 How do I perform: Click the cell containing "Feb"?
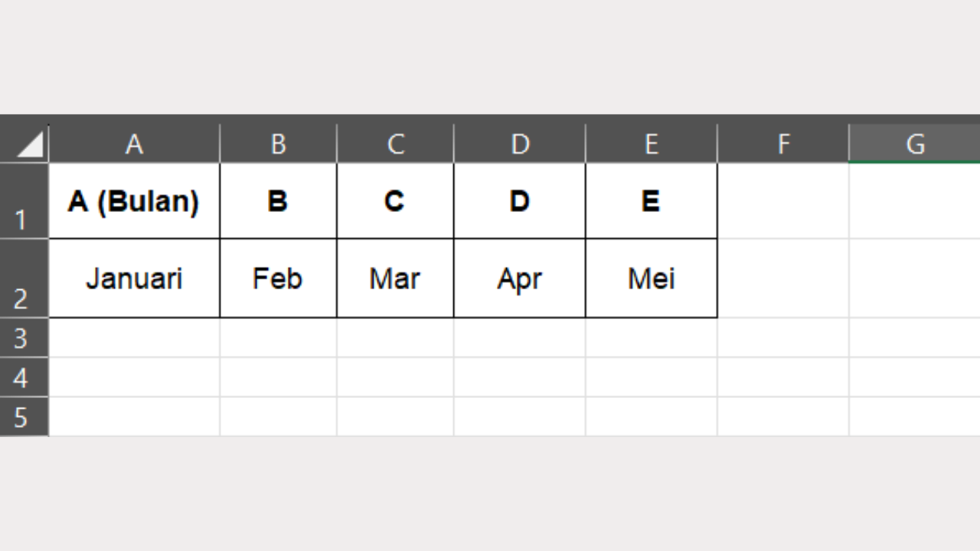278,279
